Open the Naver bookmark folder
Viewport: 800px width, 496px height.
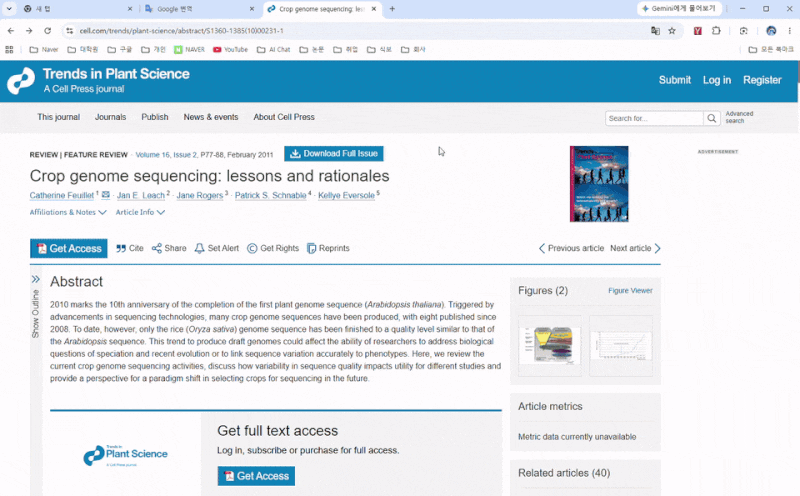[44, 49]
